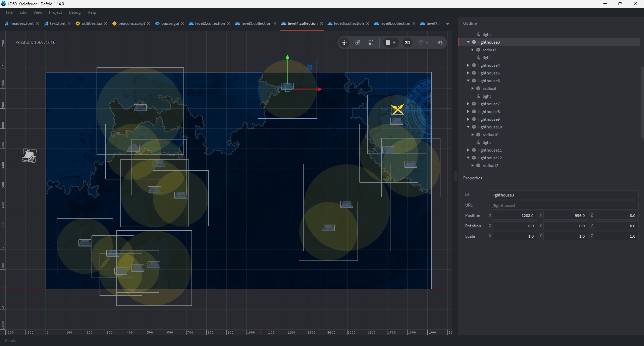644x346 pixels.
Task: Close the beacons.script tab
Action: (149, 23)
